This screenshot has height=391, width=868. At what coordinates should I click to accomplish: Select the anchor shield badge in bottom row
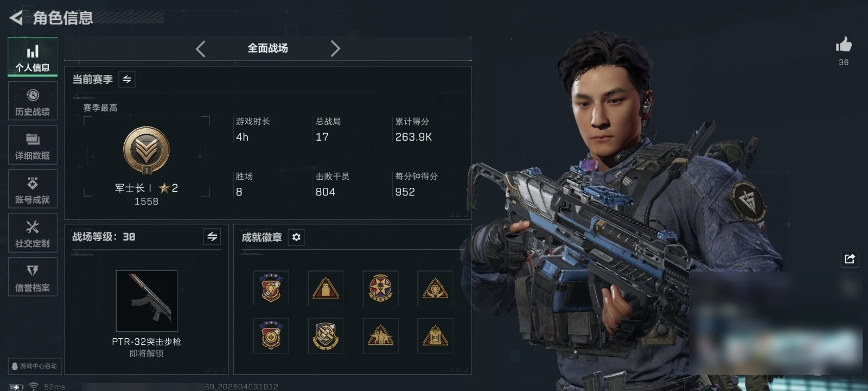325,336
